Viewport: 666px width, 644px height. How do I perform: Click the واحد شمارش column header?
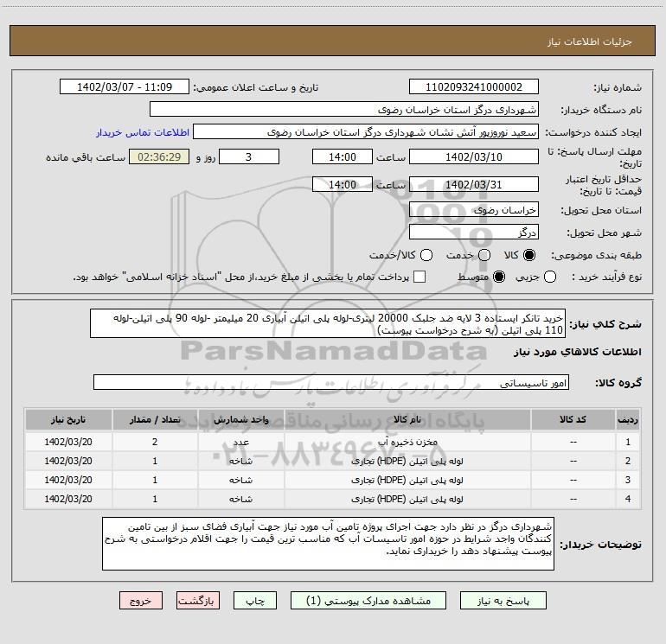pyautogui.click(x=240, y=419)
